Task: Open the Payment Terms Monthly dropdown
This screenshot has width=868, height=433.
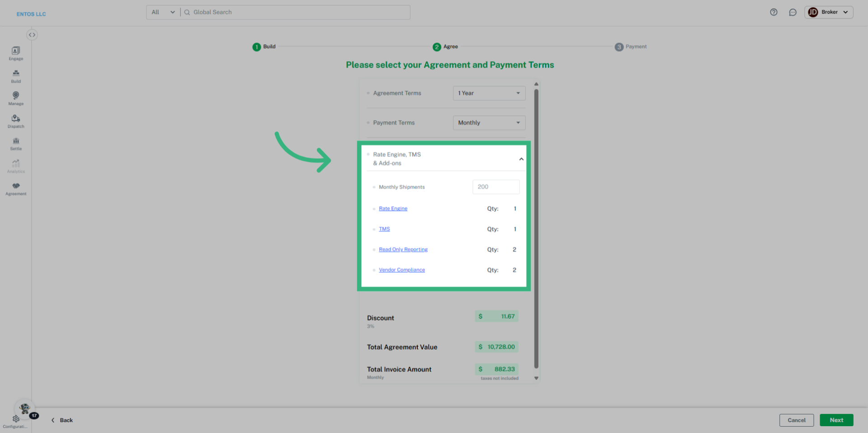Action: (x=489, y=123)
